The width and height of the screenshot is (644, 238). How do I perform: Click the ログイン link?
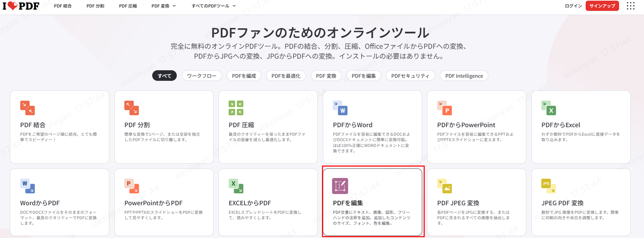[x=573, y=6]
